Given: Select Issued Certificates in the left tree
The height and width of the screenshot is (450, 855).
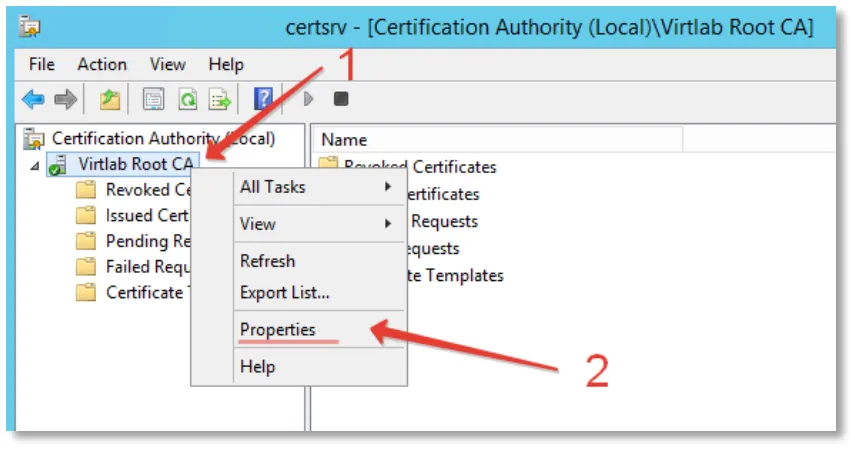Looking at the screenshot, I should click(x=147, y=215).
